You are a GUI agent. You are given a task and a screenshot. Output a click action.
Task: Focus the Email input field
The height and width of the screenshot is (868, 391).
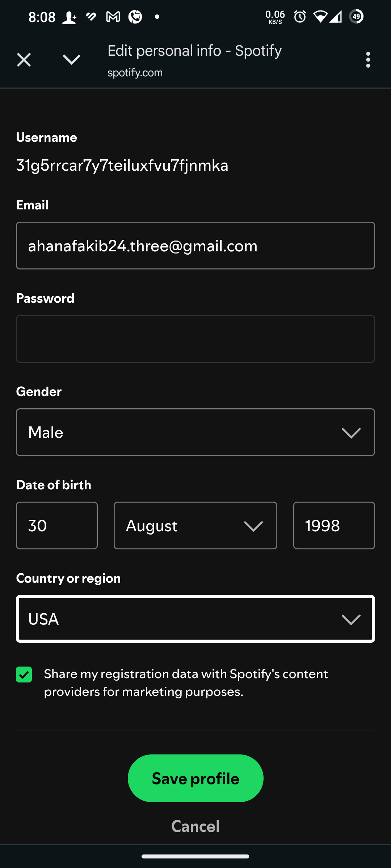pyautogui.click(x=195, y=246)
